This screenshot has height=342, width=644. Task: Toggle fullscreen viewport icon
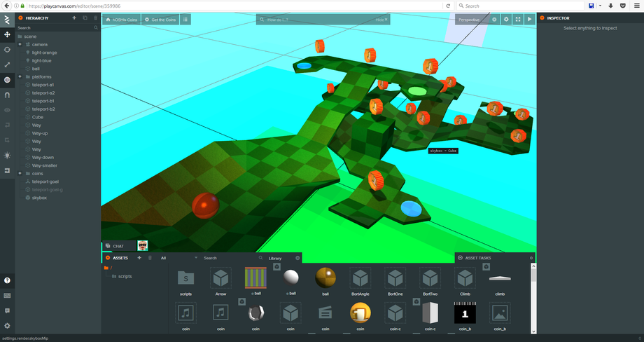518,20
